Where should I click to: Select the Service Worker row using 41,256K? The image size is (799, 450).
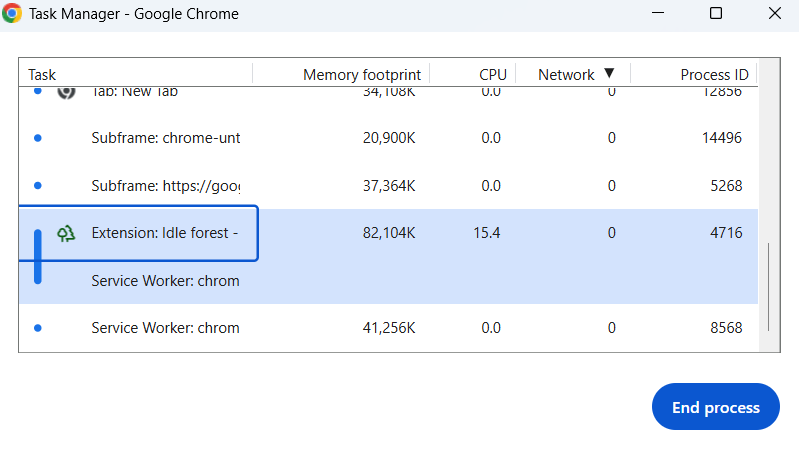pos(165,328)
